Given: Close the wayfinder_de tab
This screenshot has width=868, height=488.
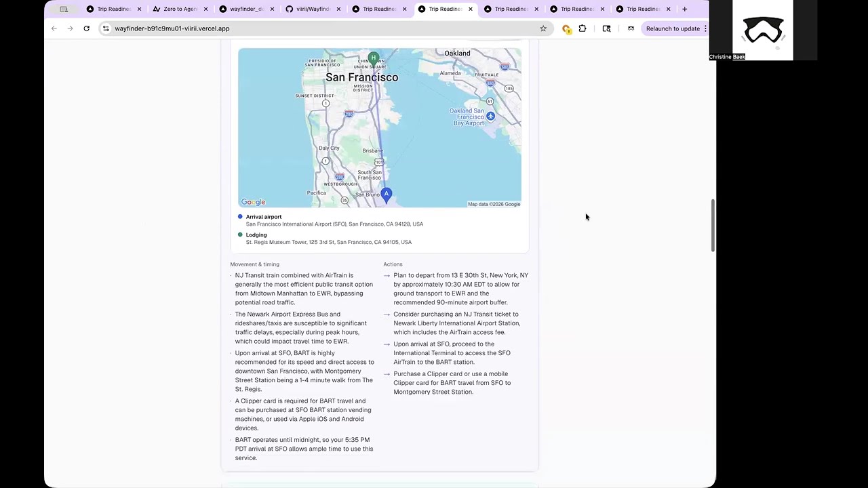Looking at the screenshot, I should pos(272,9).
